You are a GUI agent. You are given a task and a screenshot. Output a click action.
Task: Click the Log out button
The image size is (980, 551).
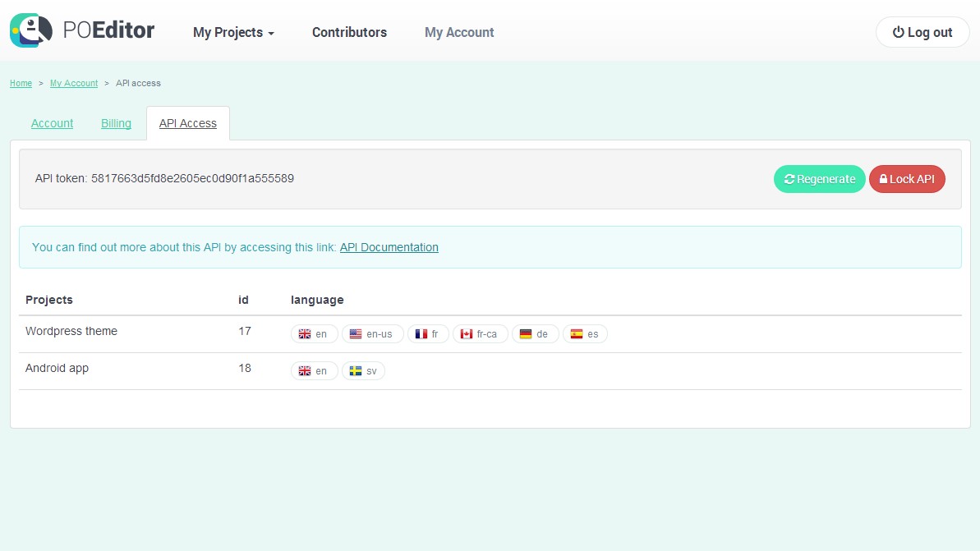tap(922, 33)
